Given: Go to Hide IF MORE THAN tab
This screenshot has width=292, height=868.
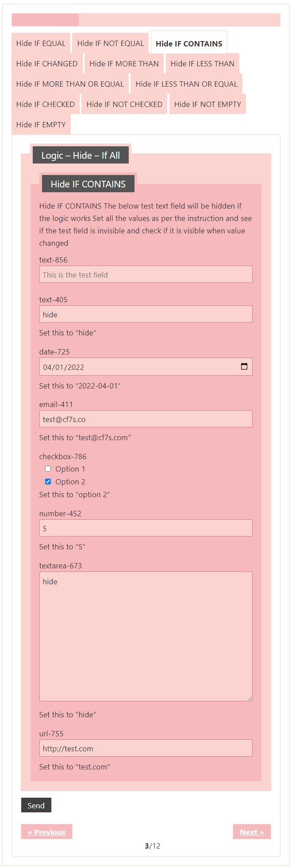Looking at the screenshot, I should 124,64.
